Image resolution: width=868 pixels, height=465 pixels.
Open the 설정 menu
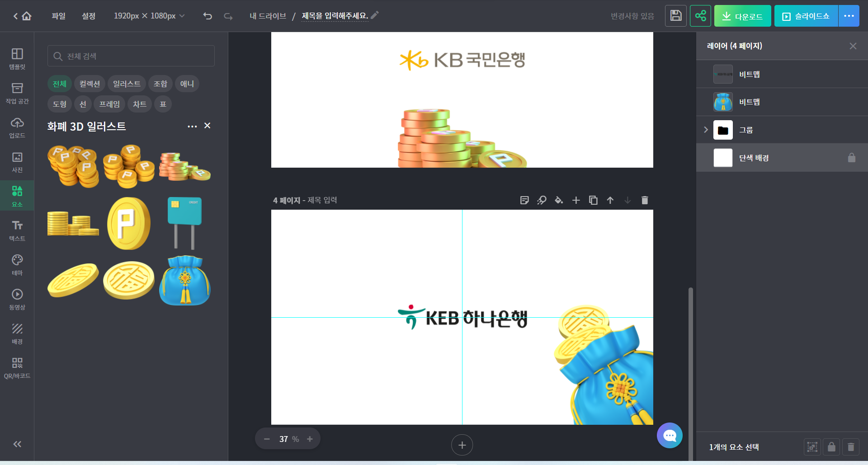89,16
